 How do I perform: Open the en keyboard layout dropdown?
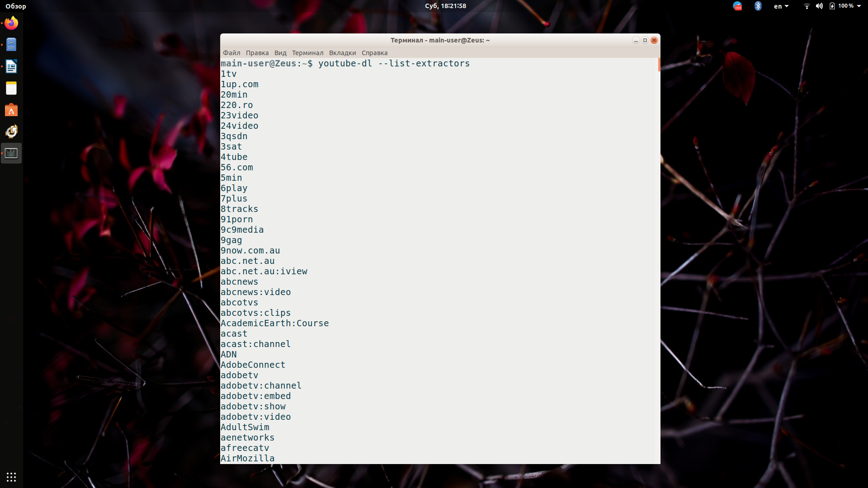(781, 6)
